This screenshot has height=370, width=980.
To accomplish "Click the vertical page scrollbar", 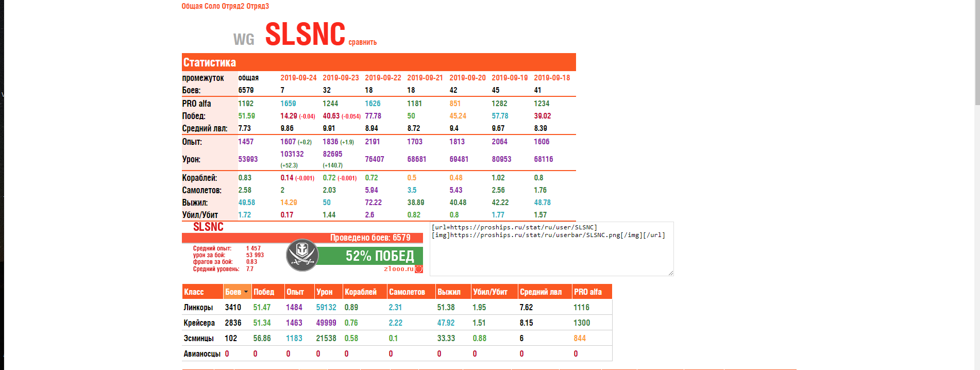I will (977, 54).
